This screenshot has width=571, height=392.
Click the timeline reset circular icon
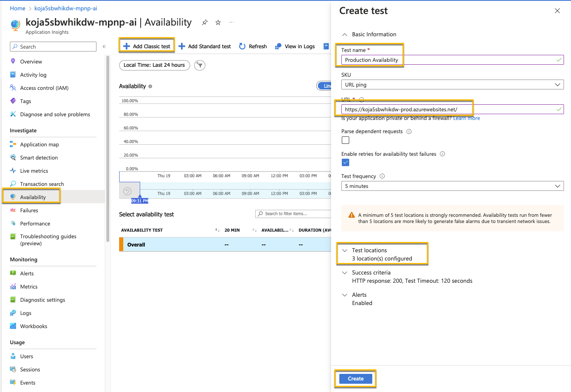[x=128, y=191]
